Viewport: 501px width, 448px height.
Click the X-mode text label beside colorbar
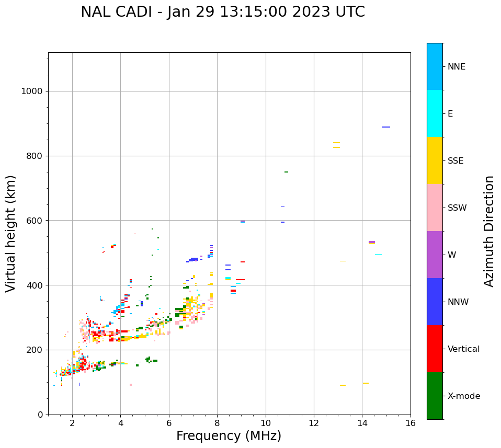click(464, 396)
